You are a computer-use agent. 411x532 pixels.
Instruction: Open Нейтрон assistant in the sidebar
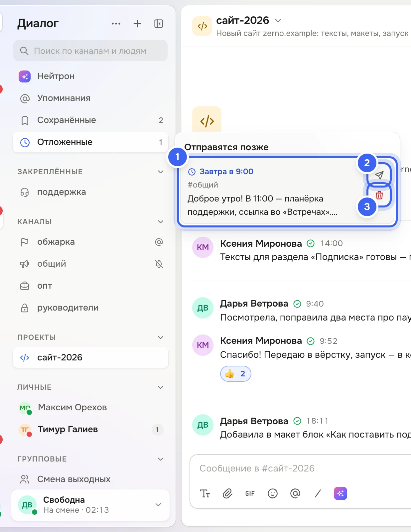[x=90, y=76]
